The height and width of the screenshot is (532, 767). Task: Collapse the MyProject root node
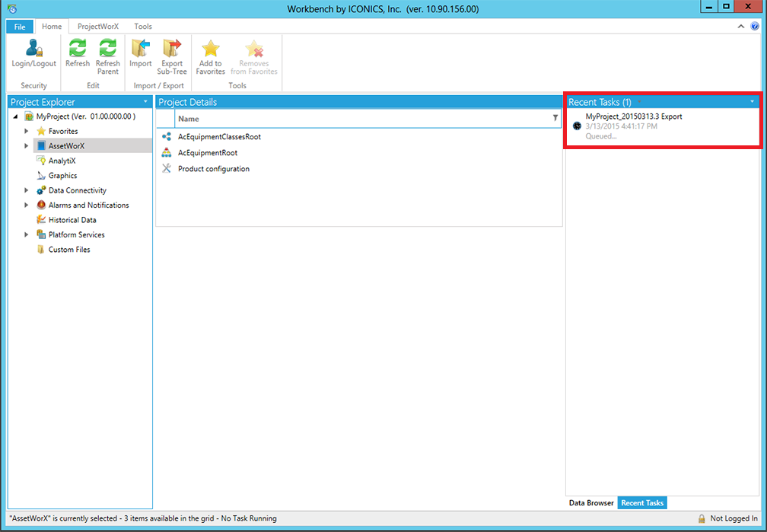pos(15,117)
